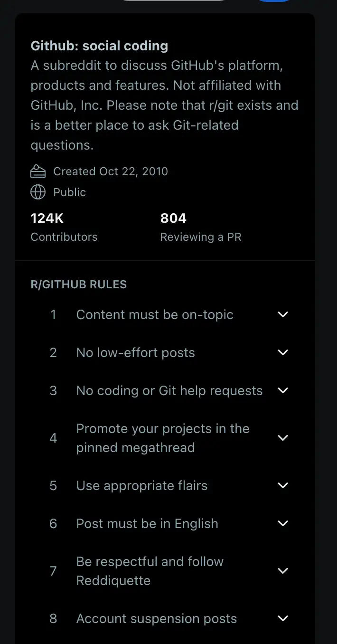The image size is (337, 644).
Task: Select the rule text 'No low-effort posts'
Action: point(135,352)
